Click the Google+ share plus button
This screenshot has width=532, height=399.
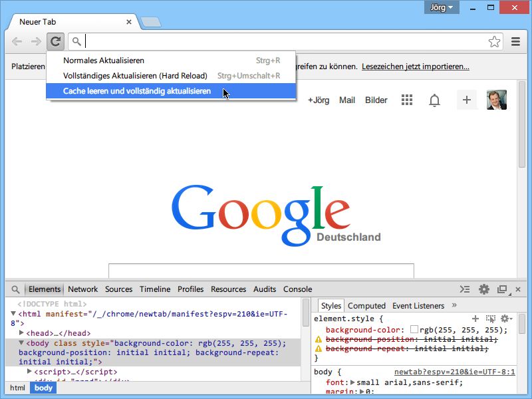(x=467, y=100)
